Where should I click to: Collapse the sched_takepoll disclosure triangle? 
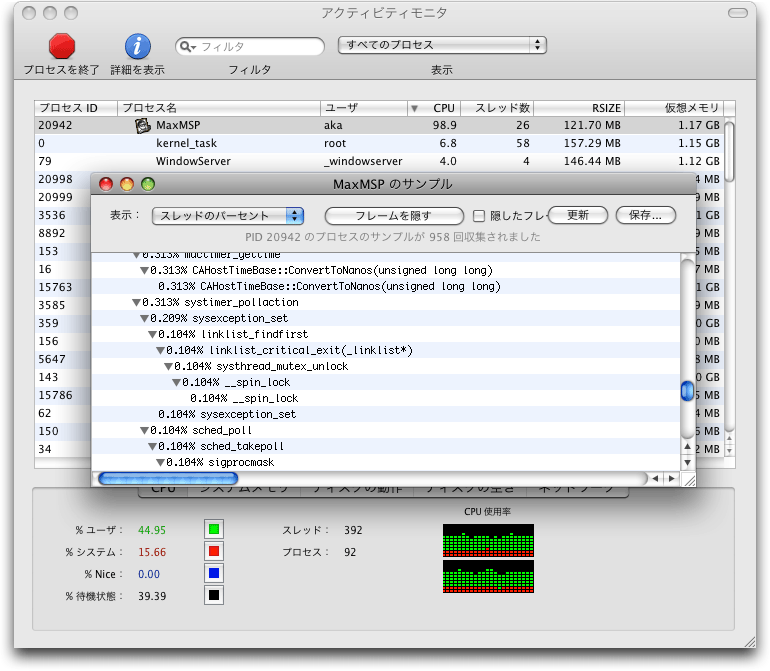click(153, 447)
